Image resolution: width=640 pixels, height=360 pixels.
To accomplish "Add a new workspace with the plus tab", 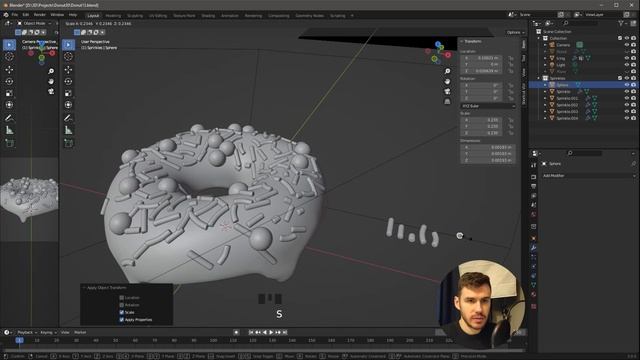I will click(352, 16).
